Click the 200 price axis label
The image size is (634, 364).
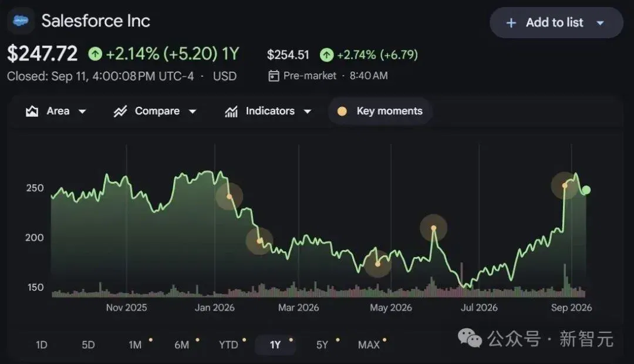(35, 237)
